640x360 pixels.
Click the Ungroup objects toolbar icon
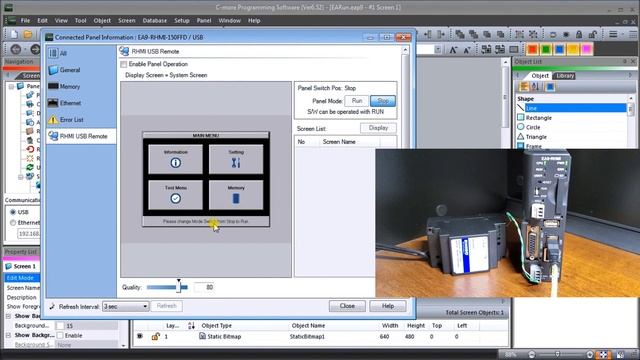533,35
